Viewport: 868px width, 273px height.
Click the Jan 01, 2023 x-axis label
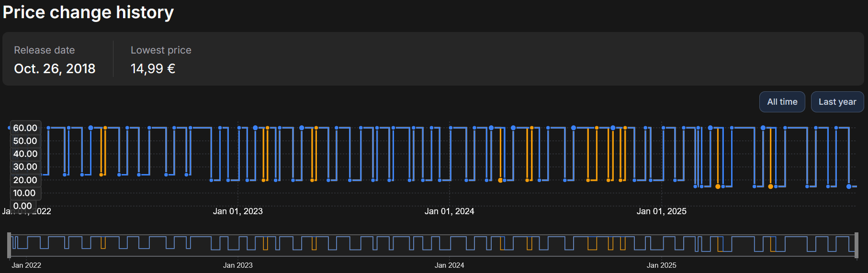tap(237, 211)
